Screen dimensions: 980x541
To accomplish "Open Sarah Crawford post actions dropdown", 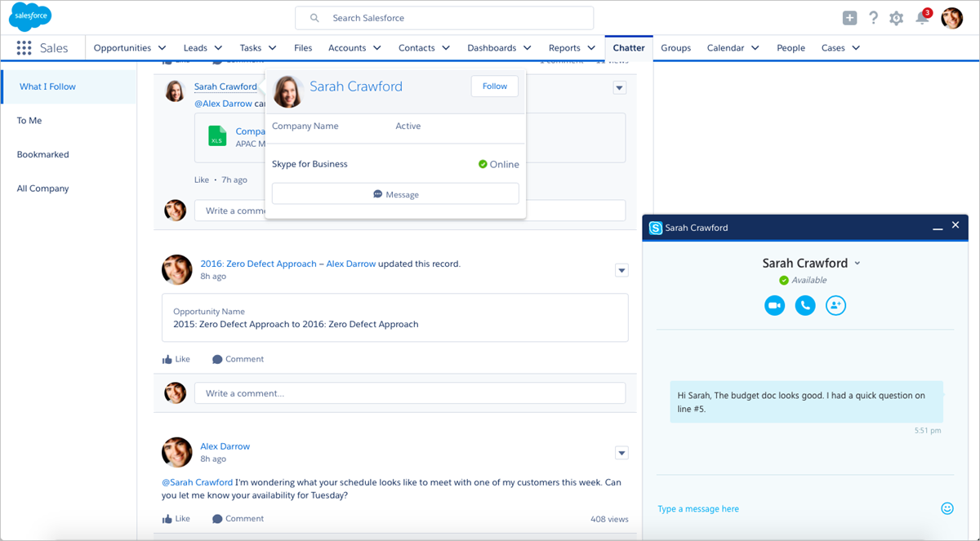I will coord(620,88).
